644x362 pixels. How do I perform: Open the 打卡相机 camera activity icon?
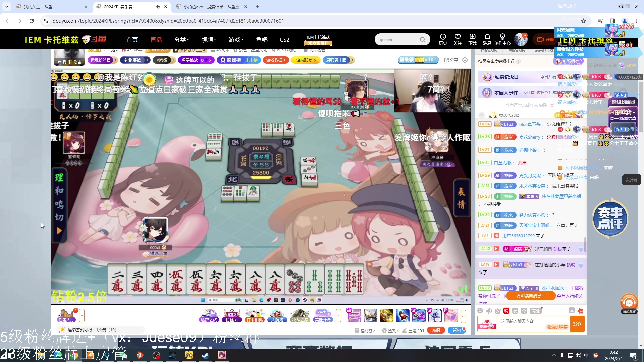tap(254, 316)
